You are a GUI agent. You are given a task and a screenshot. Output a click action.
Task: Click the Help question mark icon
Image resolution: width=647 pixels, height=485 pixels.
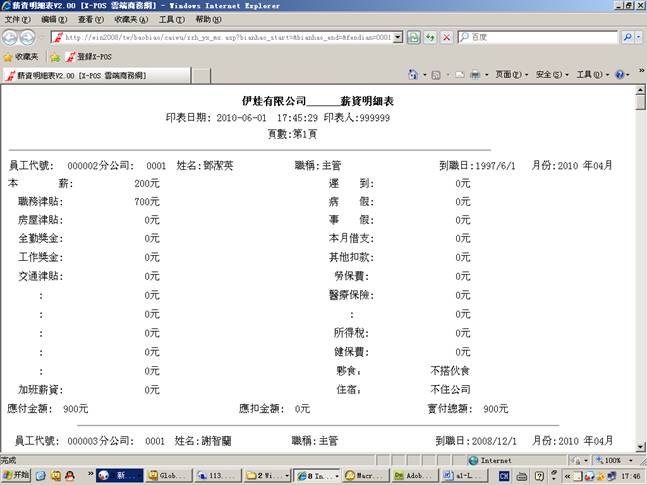click(x=619, y=75)
